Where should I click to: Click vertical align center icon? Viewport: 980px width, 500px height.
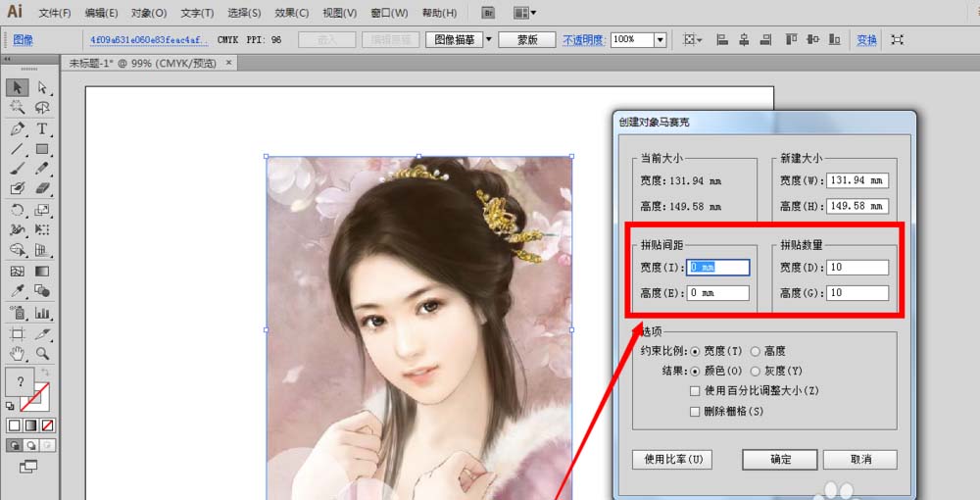pyautogui.click(x=812, y=39)
